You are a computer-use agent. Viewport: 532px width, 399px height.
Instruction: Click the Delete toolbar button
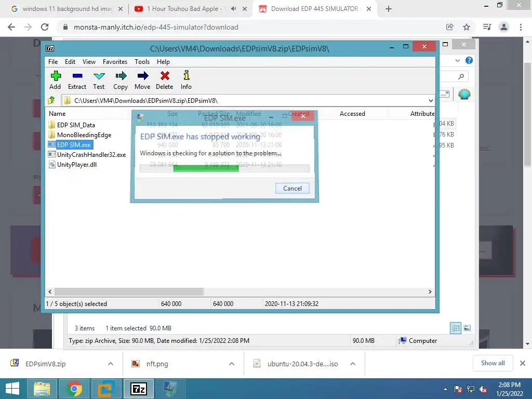(165, 80)
